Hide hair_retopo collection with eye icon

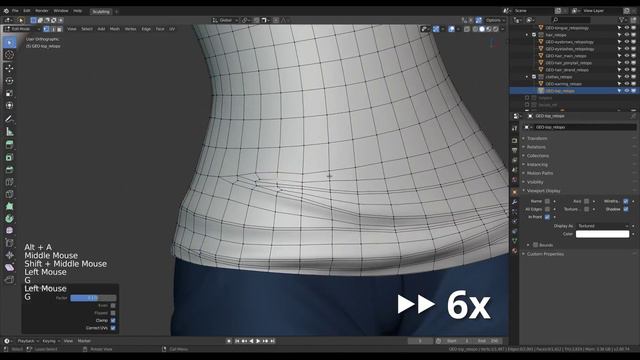tap(626, 35)
